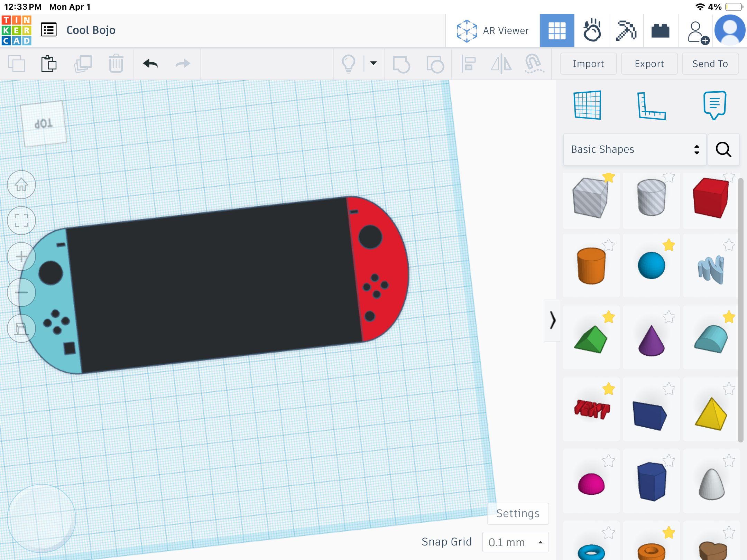Click the Copy toolbar icon
This screenshot has height=560, width=747.
17,64
